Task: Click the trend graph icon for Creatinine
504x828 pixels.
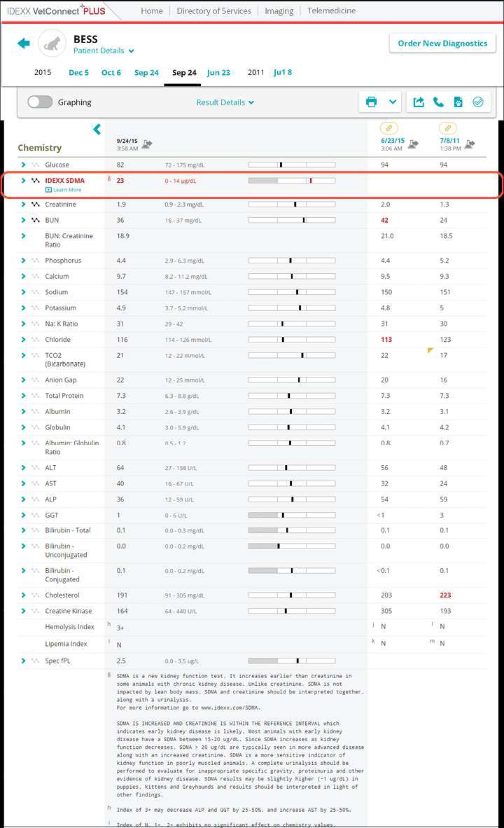Action: point(36,205)
